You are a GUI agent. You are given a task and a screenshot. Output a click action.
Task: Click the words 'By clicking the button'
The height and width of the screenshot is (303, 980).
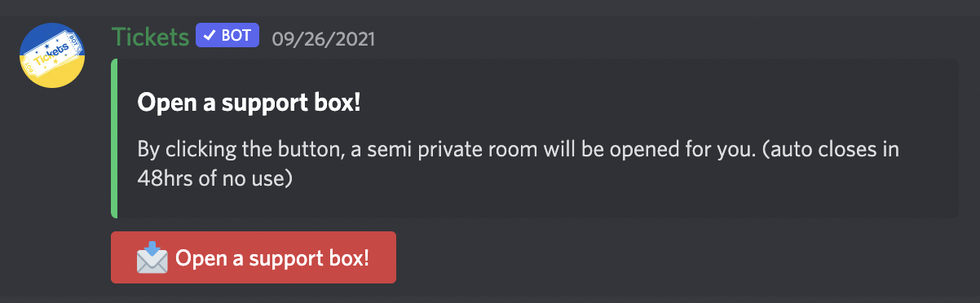pos(235,152)
